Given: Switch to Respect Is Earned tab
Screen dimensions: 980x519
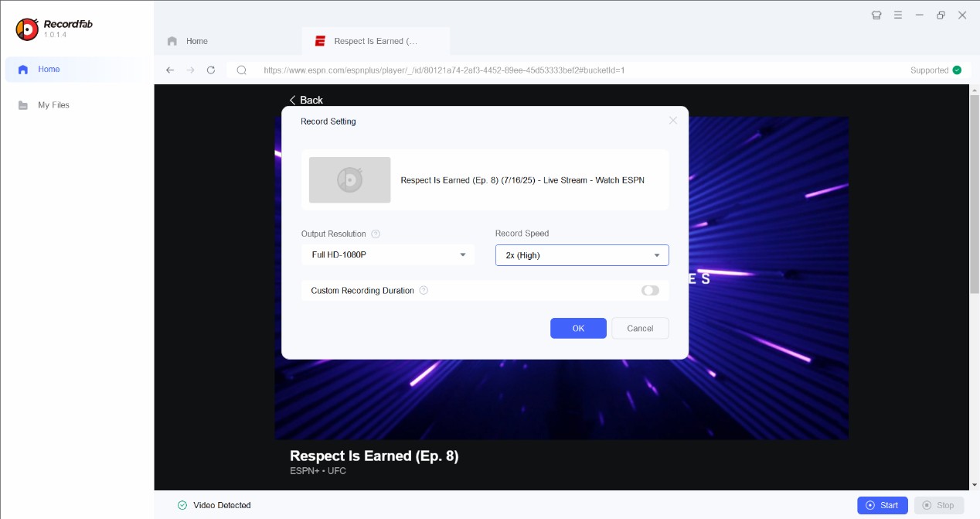Looking at the screenshot, I should (376, 41).
